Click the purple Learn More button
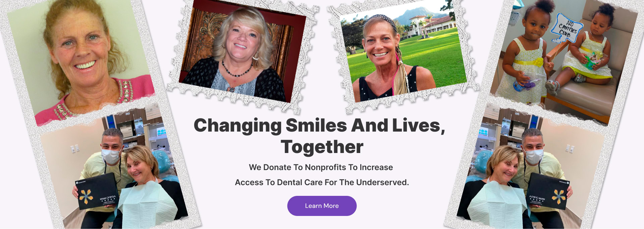The image size is (644, 229). pos(322,206)
